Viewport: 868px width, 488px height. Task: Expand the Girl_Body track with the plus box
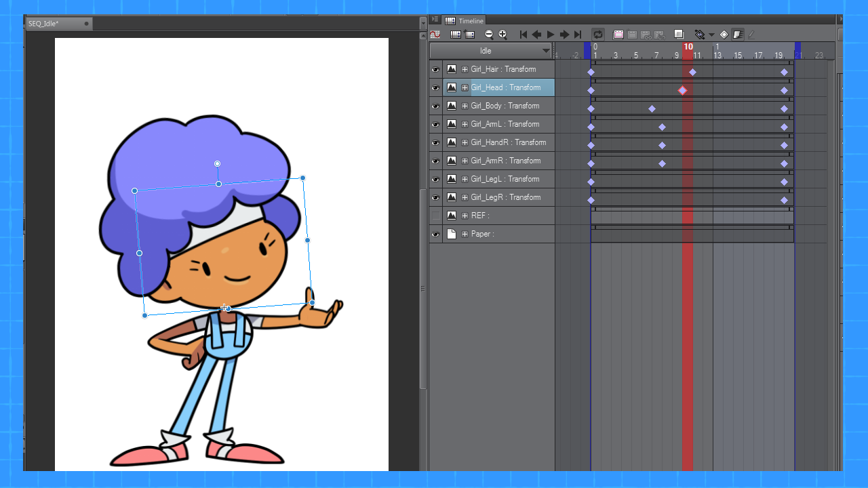pyautogui.click(x=465, y=106)
